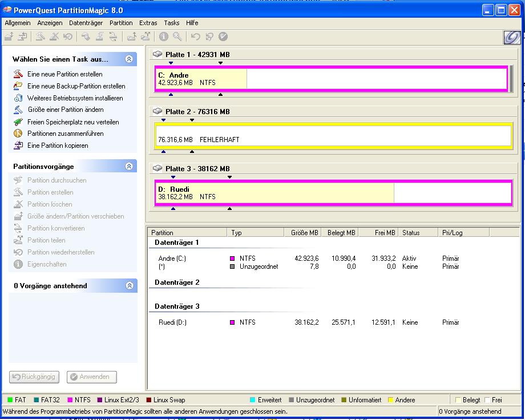Open the Hilfe menu
525x420 pixels.
[192, 23]
